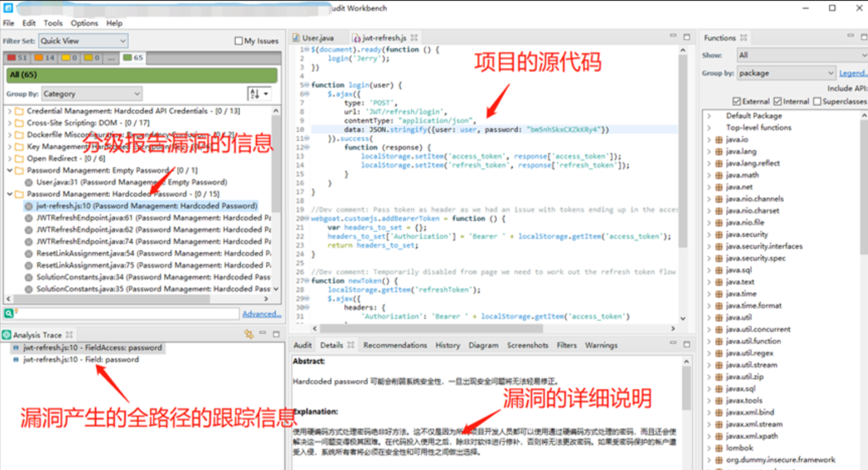The image size is (868, 470).
Task: Click the All (65) green bar
Action: [142, 75]
